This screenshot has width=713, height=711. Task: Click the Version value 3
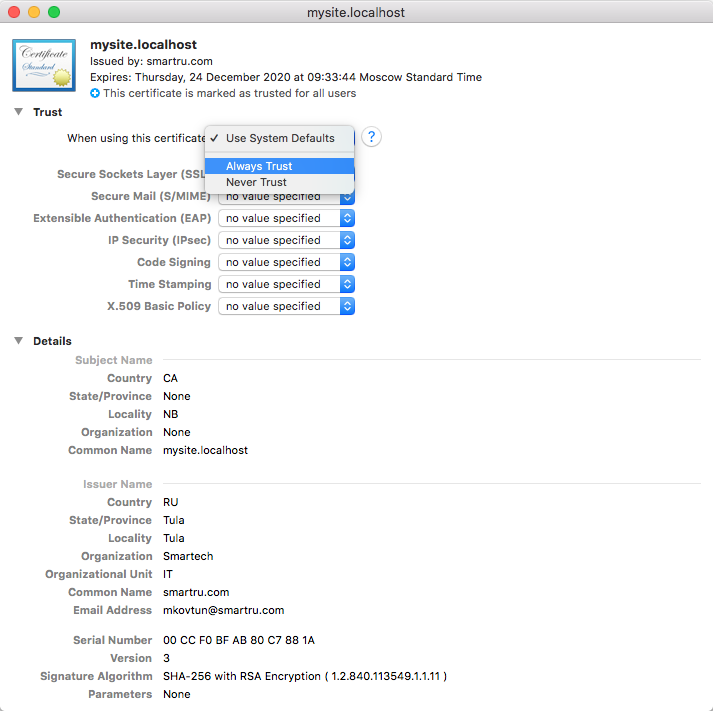coord(166,658)
